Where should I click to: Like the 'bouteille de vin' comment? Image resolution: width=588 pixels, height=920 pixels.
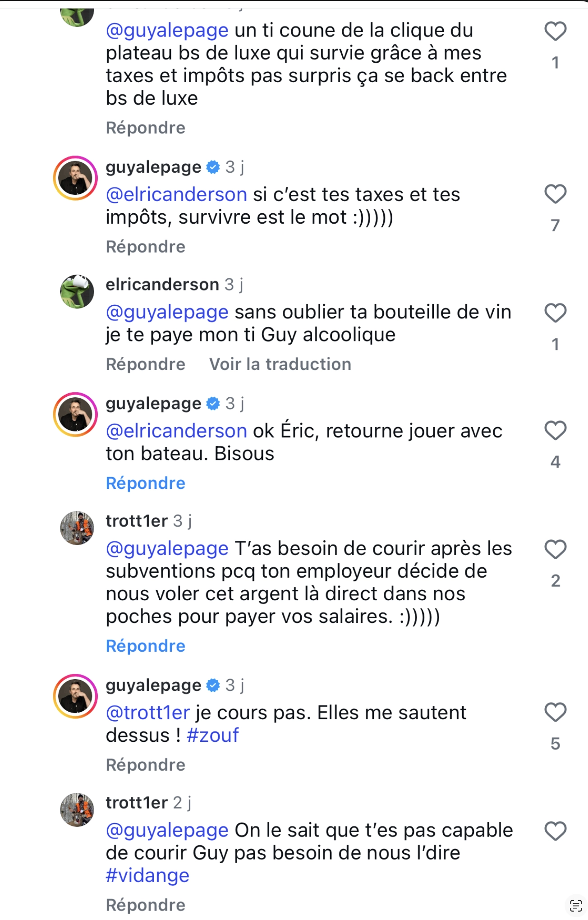click(x=555, y=313)
